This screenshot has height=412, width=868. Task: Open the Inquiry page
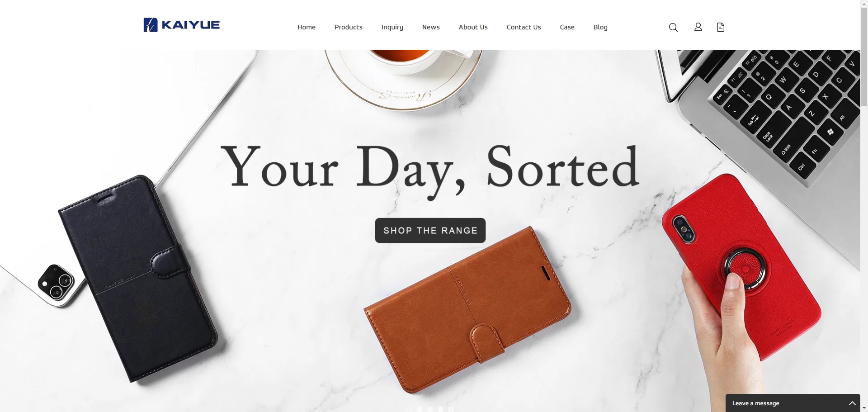click(392, 27)
